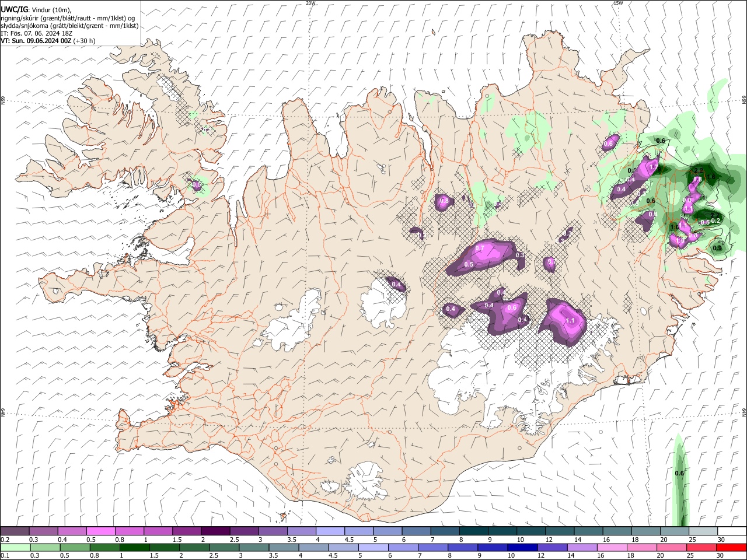The height and width of the screenshot is (560, 747).
Task: Click the '2.2' value in dark green east area
Action: point(697,170)
